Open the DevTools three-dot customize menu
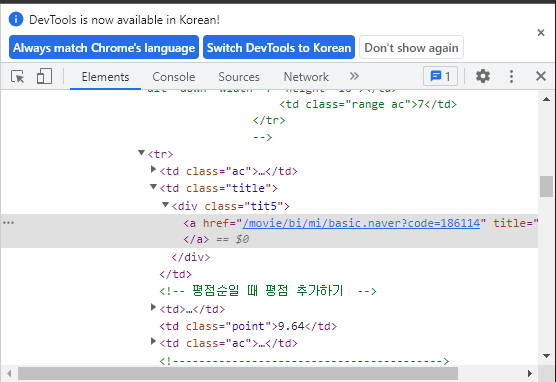The height and width of the screenshot is (382, 556). (x=511, y=76)
